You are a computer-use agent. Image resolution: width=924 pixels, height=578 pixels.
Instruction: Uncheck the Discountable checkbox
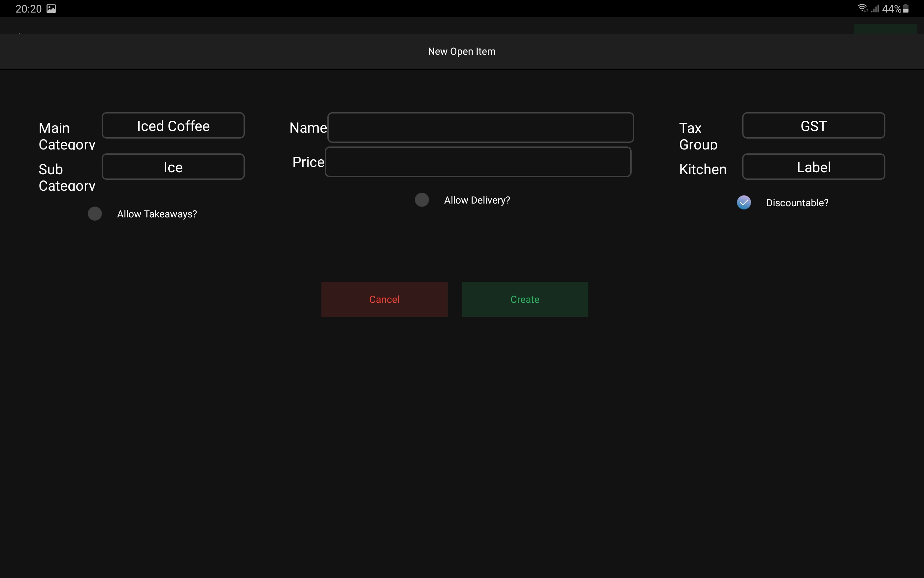pyautogui.click(x=743, y=203)
